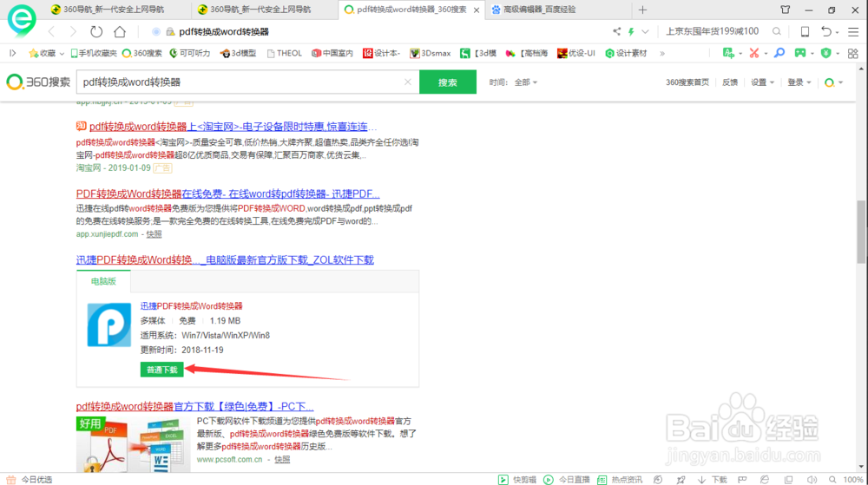Switch to second 360导航 tab
The image size is (868, 485).
click(x=260, y=10)
